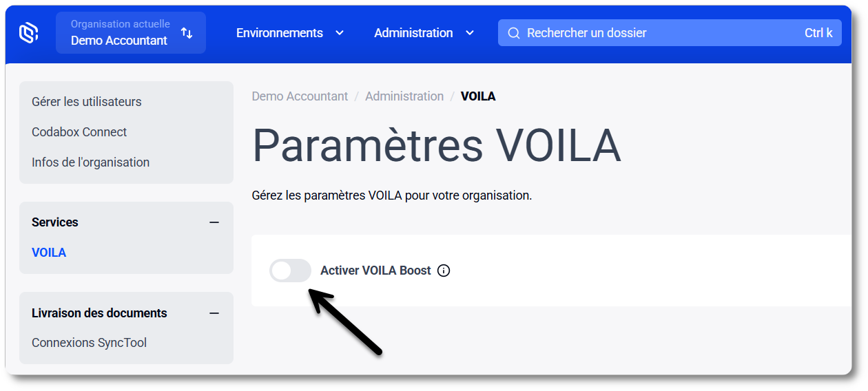
Task: Click the Environnements chevron arrow
Action: (x=340, y=33)
